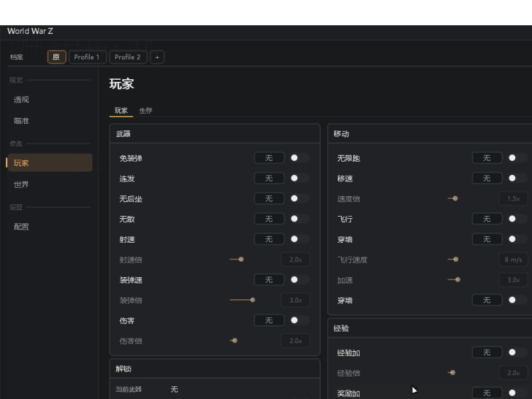Viewport: 532px width, 399px height.
Task: Click the 无 keybind button beside 无后坐
Action: pos(269,198)
